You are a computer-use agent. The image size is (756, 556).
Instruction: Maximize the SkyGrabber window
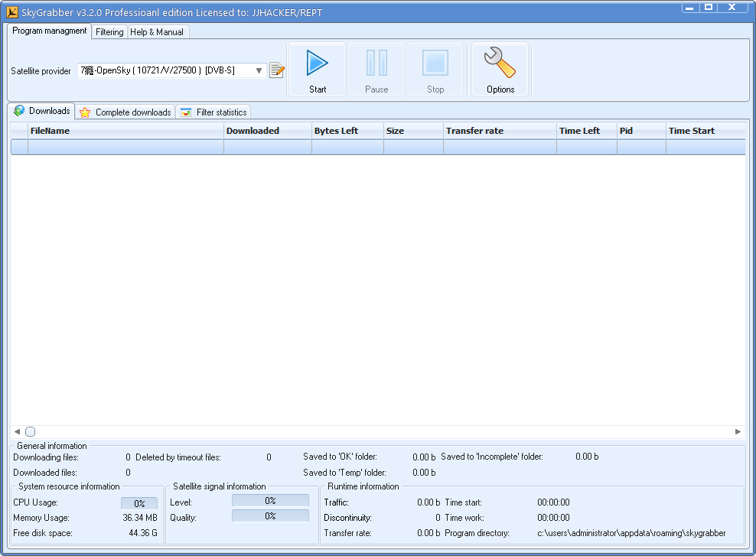click(x=709, y=7)
